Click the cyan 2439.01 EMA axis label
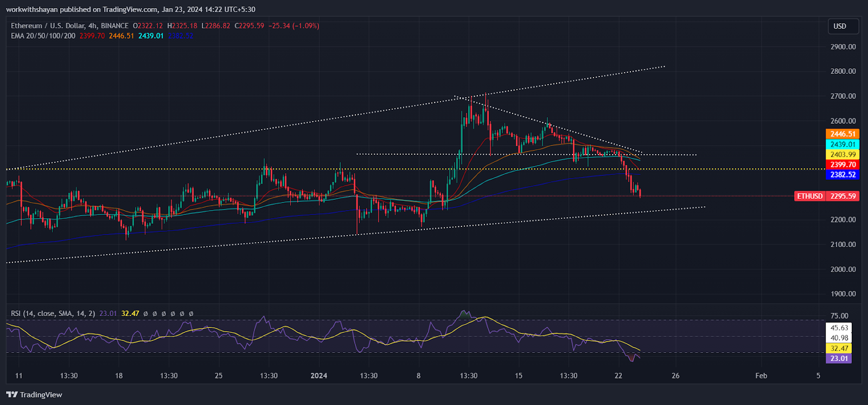 [x=843, y=144]
